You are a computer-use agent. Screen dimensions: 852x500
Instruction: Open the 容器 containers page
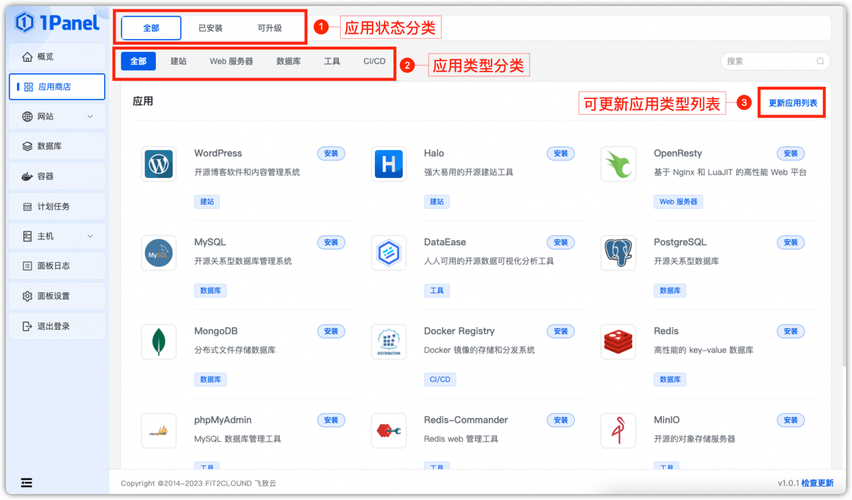(57, 176)
